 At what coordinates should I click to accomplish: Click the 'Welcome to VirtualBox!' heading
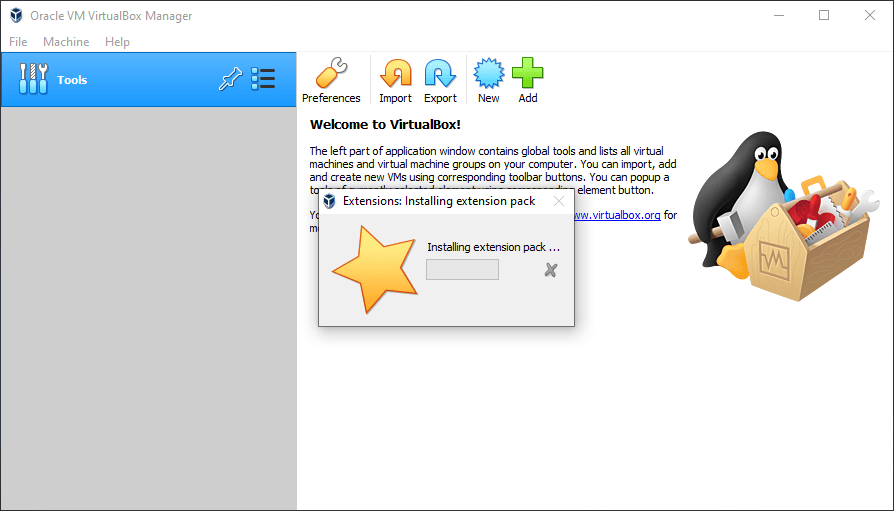385,124
